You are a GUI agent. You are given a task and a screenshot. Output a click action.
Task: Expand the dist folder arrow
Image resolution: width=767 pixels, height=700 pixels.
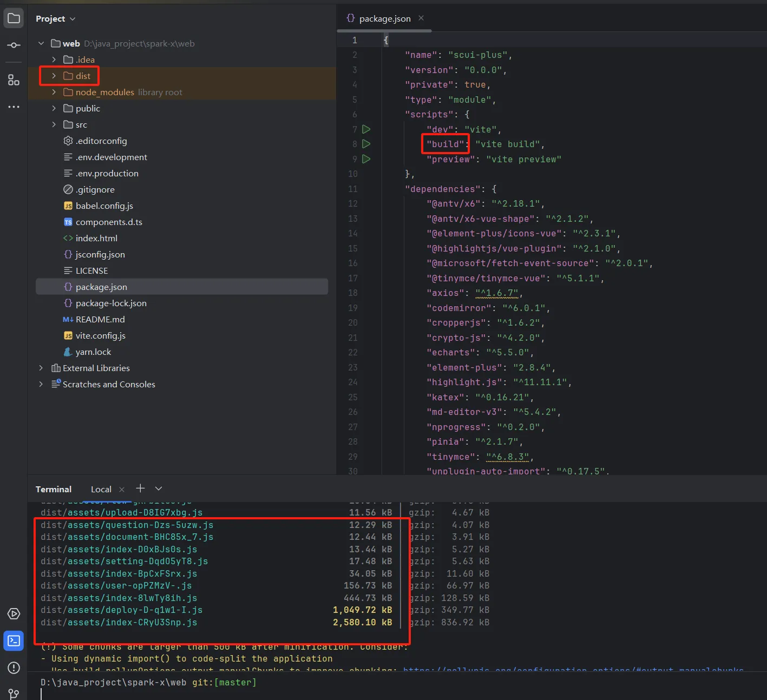click(54, 76)
